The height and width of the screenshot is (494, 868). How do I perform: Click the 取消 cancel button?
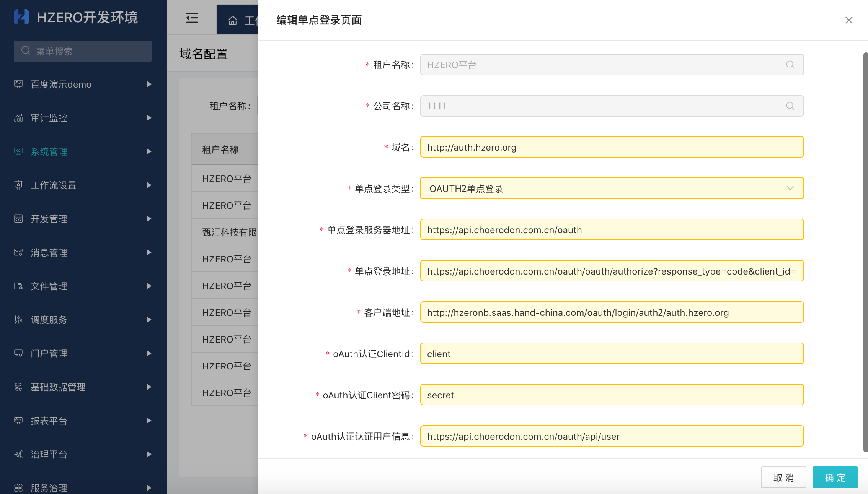pos(783,477)
